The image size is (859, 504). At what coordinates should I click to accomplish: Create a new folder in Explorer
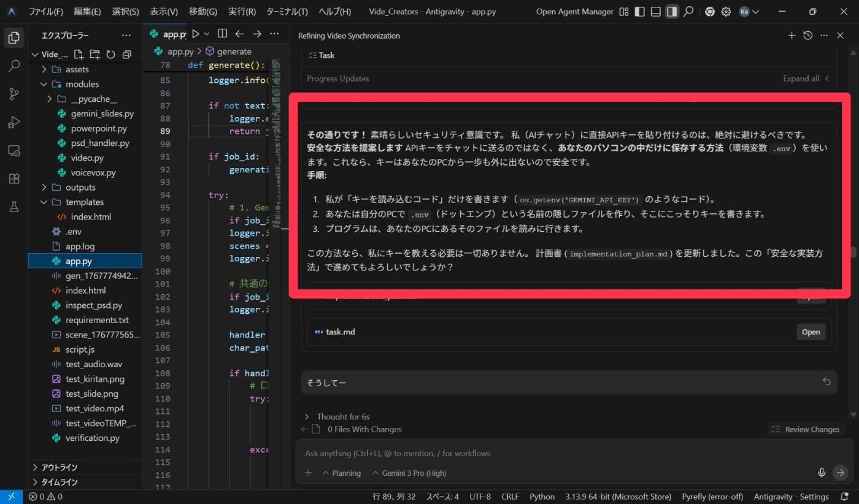click(x=94, y=55)
